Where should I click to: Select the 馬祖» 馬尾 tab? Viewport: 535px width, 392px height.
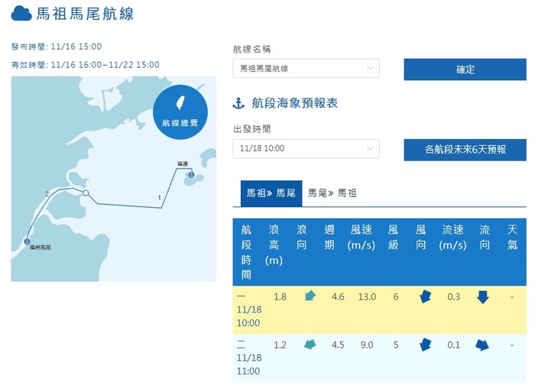(271, 194)
